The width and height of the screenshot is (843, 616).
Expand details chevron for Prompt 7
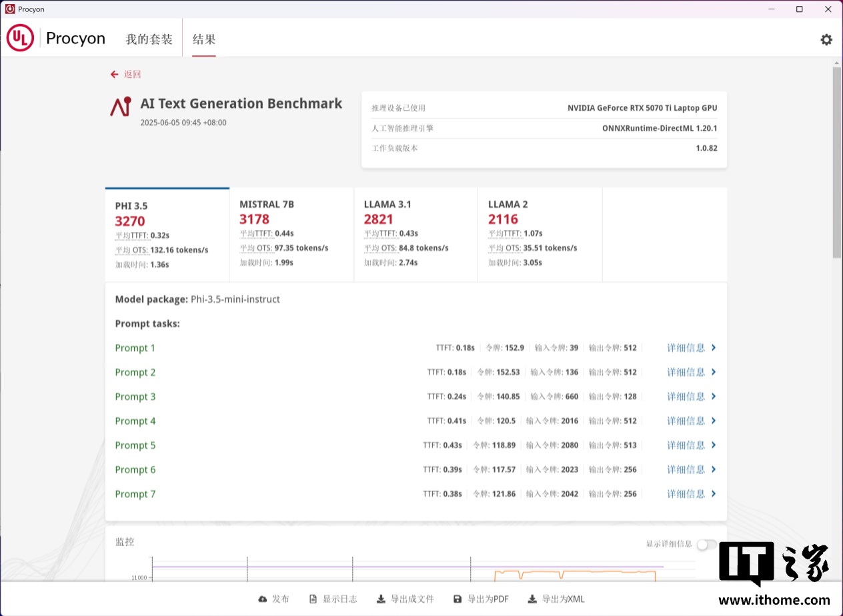(x=714, y=494)
